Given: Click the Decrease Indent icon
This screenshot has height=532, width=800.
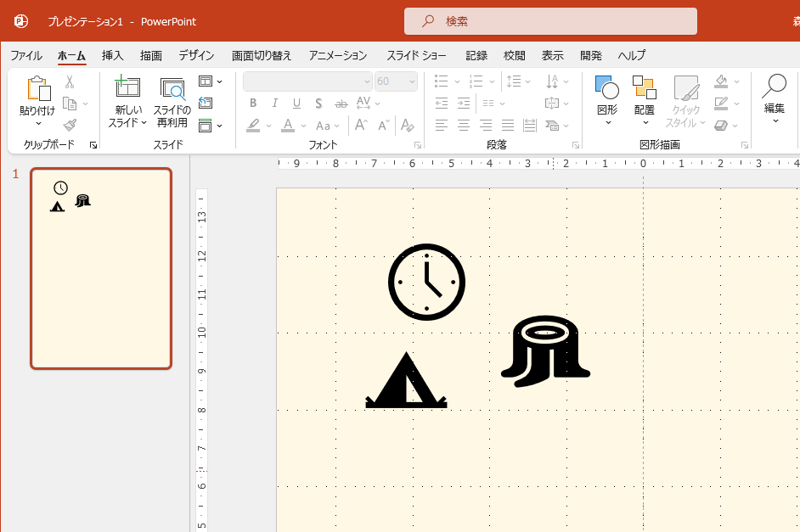Looking at the screenshot, I should 442,104.
